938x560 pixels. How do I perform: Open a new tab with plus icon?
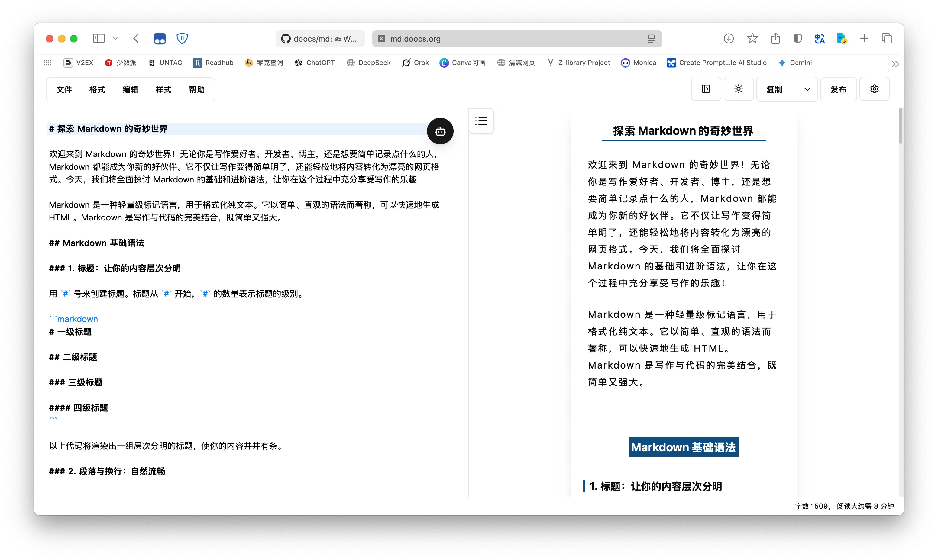pos(864,38)
